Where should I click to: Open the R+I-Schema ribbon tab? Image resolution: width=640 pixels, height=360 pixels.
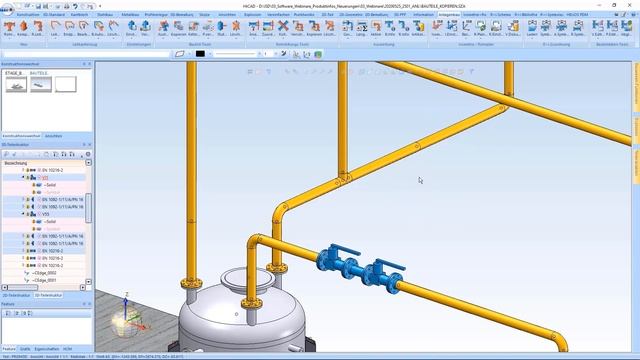(x=500, y=15)
